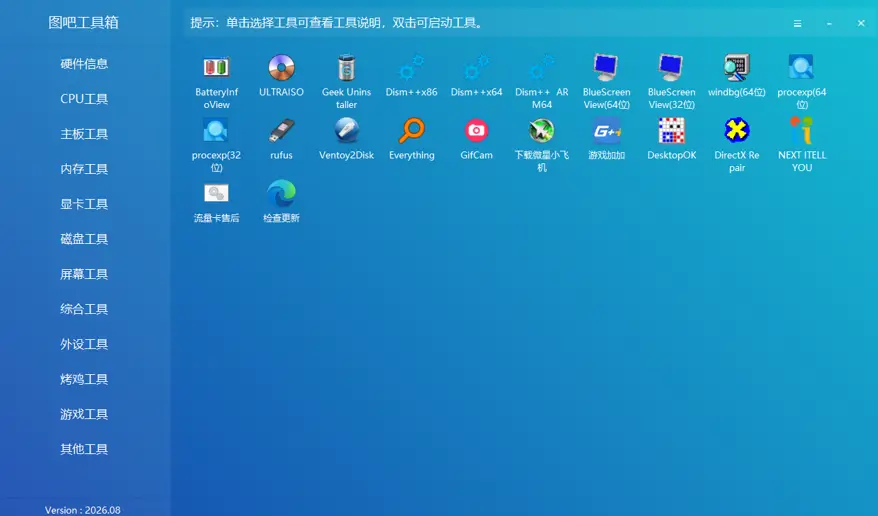Select the Dism++x86 gear icon

(412, 68)
